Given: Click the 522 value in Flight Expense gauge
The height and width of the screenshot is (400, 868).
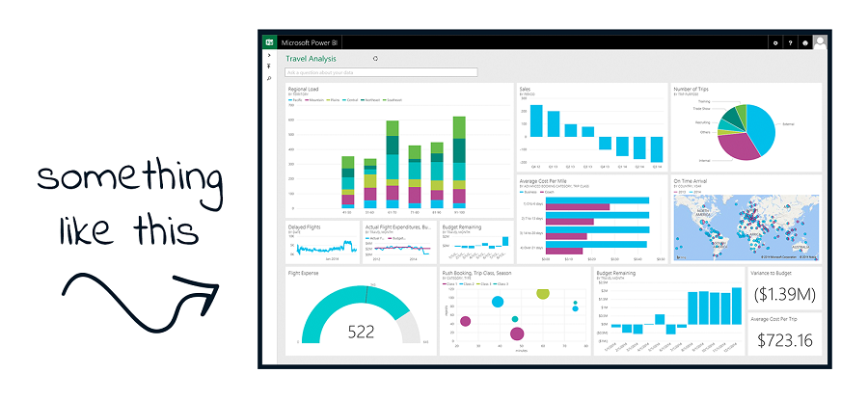Looking at the screenshot, I should (361, 332).
